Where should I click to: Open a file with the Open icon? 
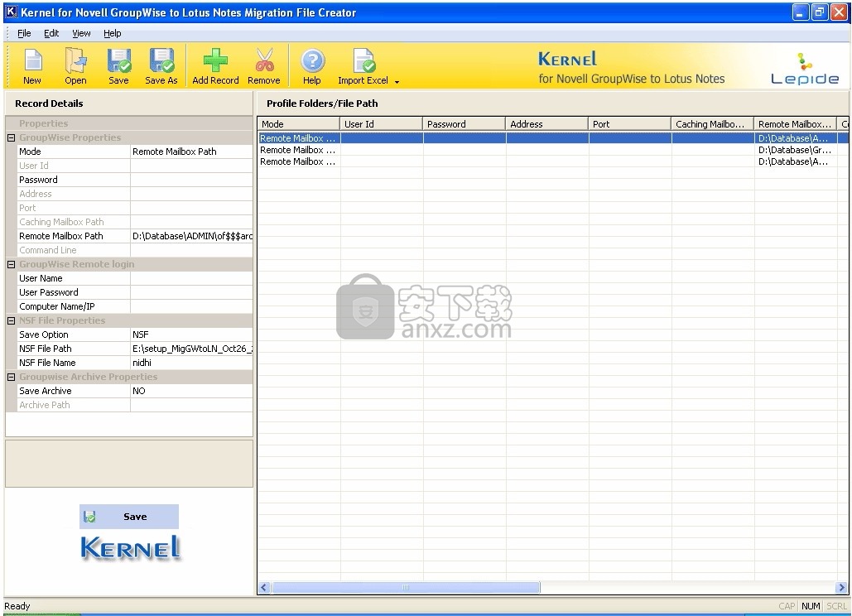tap(75, 65)
